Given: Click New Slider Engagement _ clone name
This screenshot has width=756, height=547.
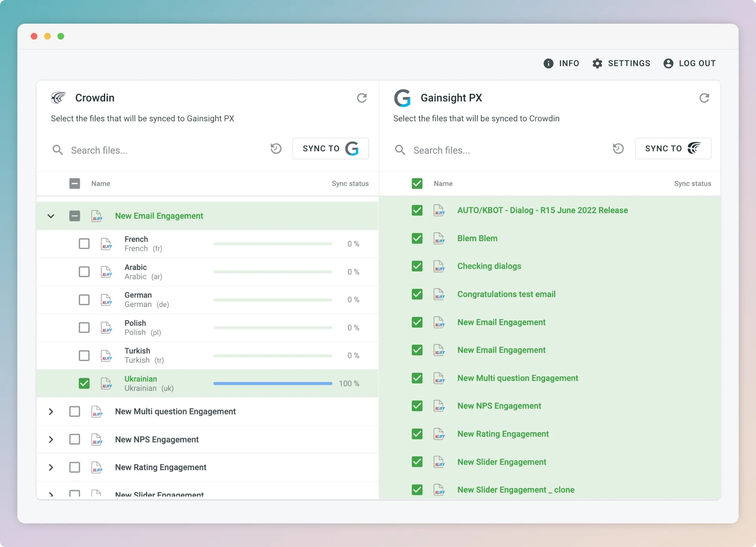Looking at the screenshot, I should (516, 490).
